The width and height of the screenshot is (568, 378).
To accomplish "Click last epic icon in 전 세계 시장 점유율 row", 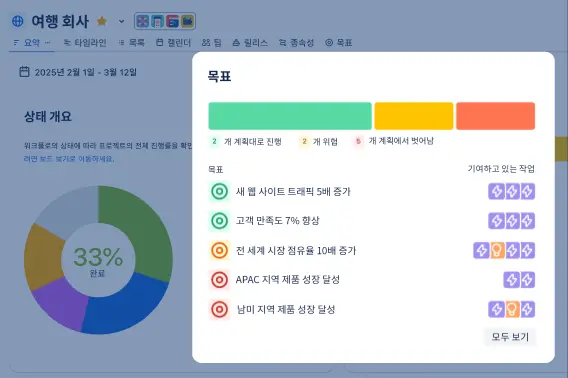I will (527, 250).
